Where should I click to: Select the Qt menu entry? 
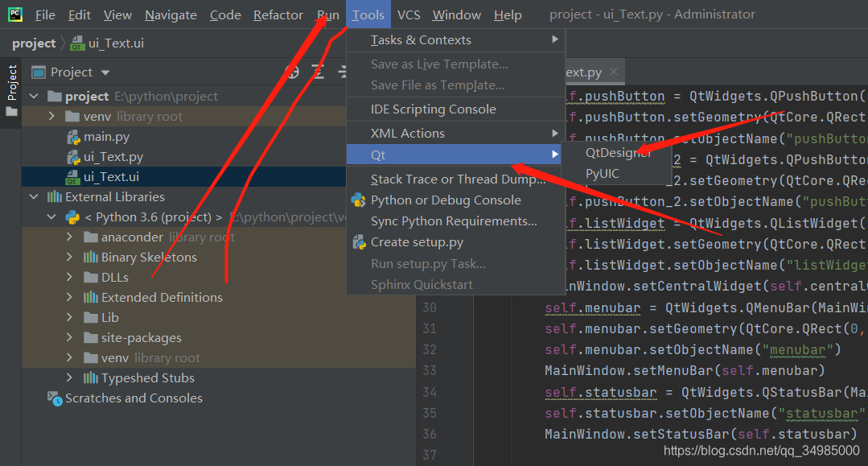pyautogui.click(x=455, y=155)
